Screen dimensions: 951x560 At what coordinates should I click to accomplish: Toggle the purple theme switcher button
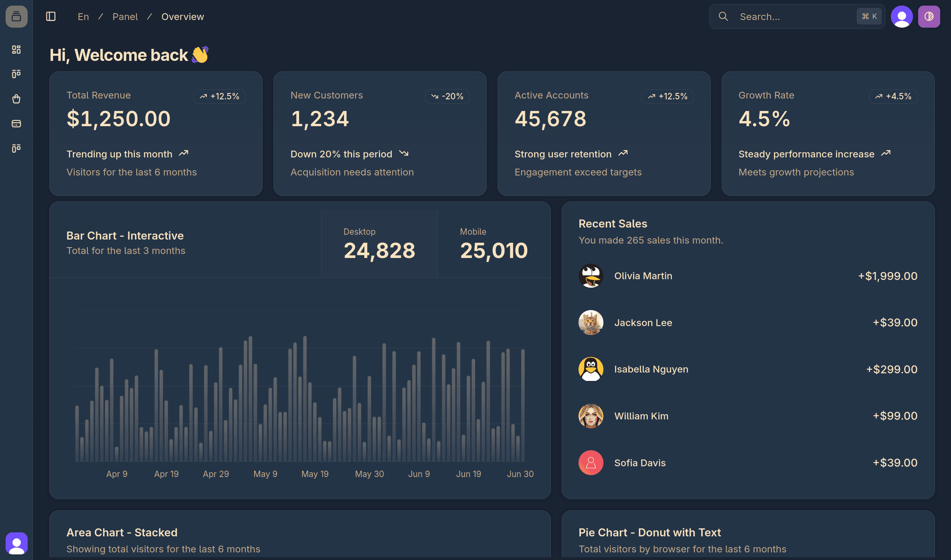pos(929,16)
